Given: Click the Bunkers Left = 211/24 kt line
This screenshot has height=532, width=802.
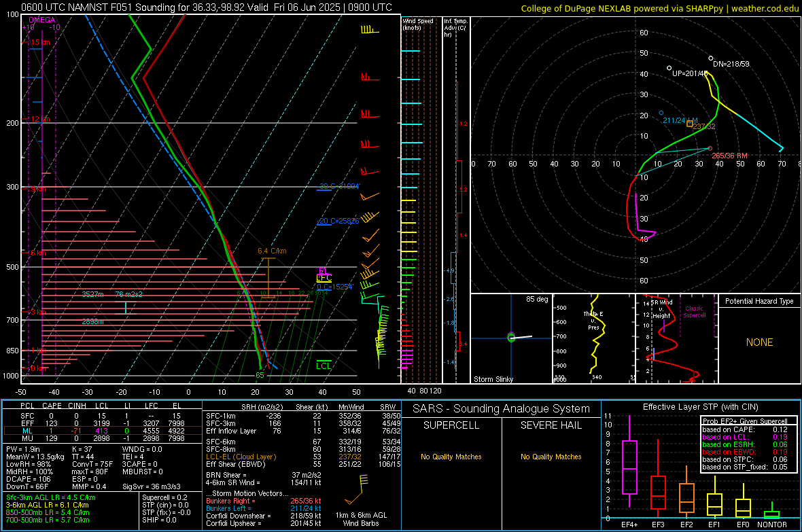Looking at the screenshot, I should point(264,508).
